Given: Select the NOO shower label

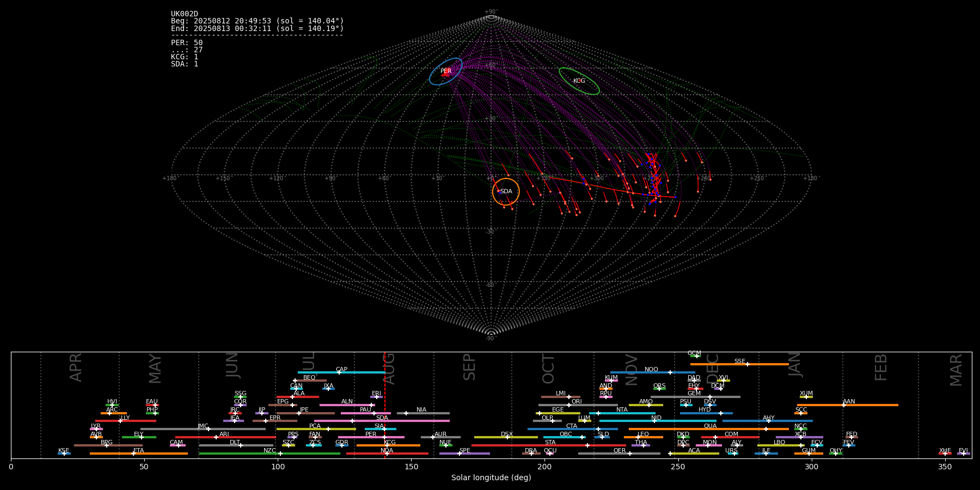Looking at the screenshot, I should pyautogui.click(x=651, y=369).
